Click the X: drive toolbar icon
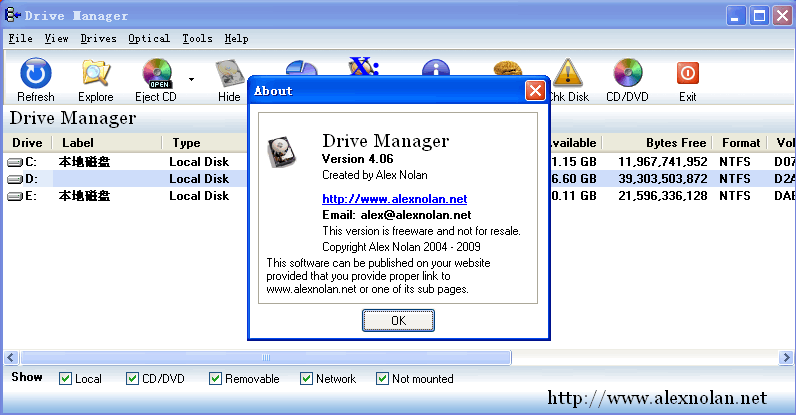The height and width of the screenshot is (415, 796). tap(363, 66)
